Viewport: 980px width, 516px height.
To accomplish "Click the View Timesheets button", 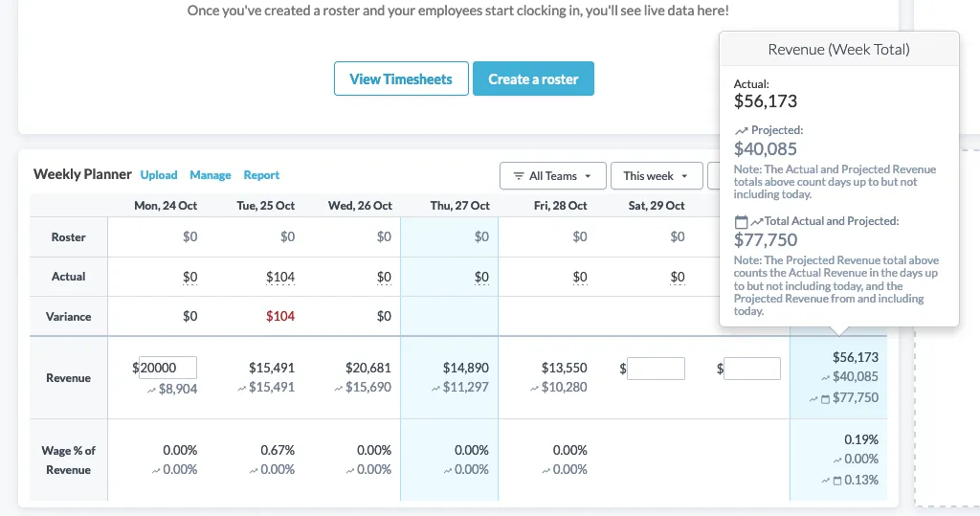I will pos(400,79).
